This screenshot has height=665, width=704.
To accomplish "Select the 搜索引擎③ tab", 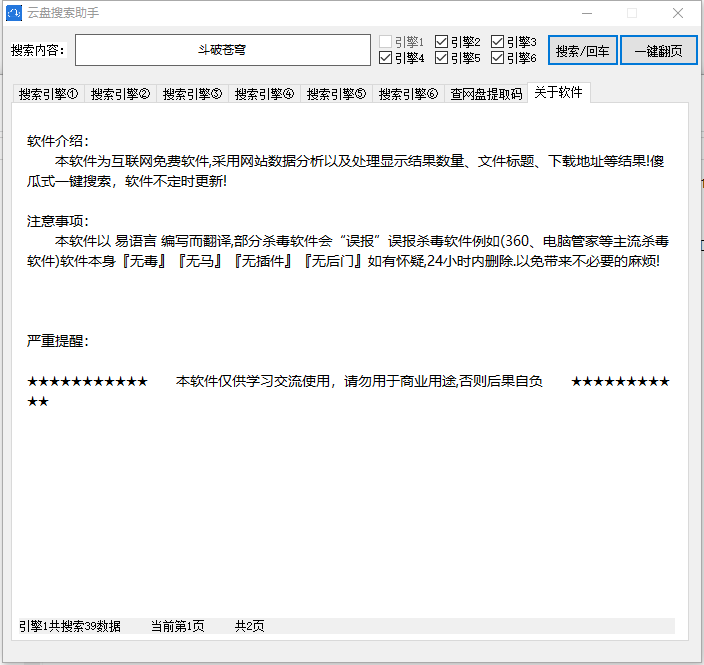I will 192,94.
